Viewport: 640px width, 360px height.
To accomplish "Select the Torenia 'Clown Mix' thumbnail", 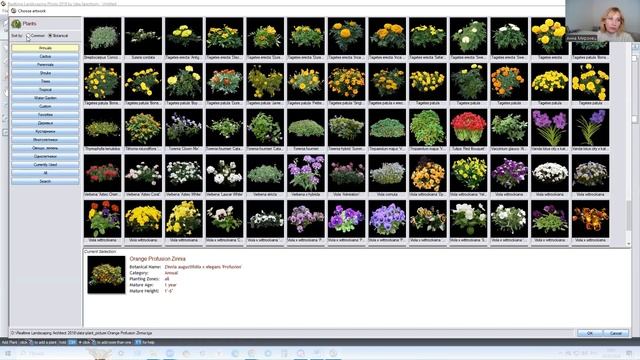I will [184, 127].
